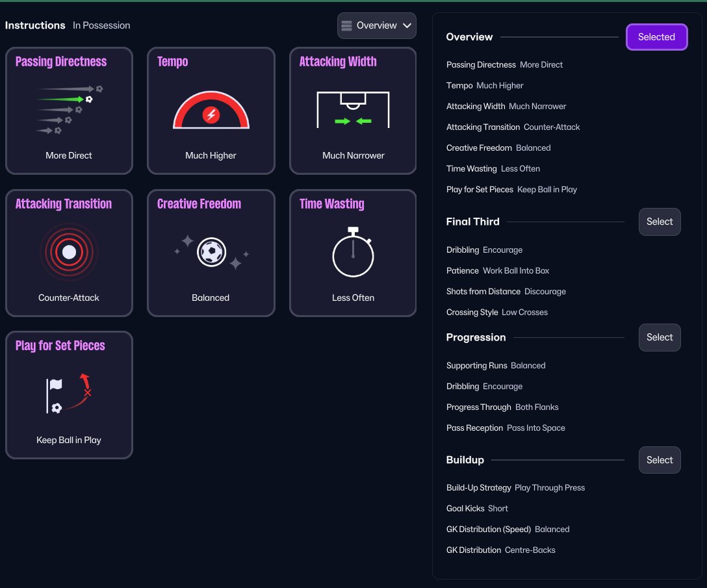Click the Tempo card title
The image size is (707, 588).
point(172,61)
